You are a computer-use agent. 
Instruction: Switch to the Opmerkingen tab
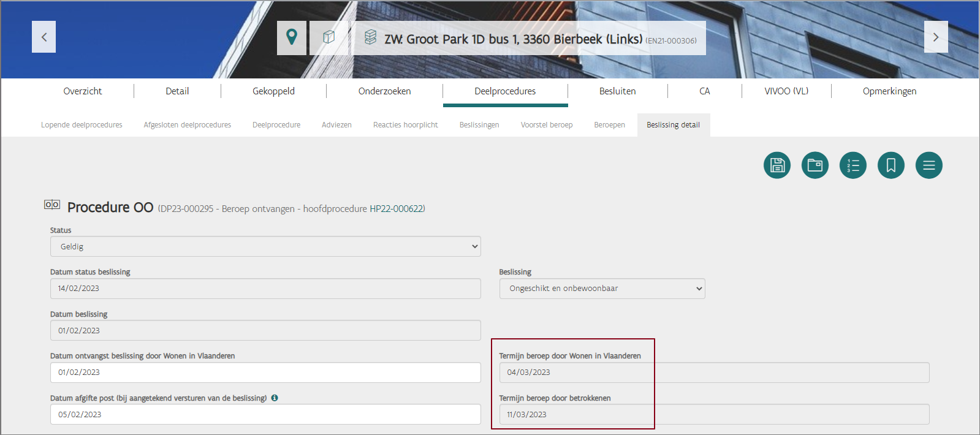pos(889,91)
